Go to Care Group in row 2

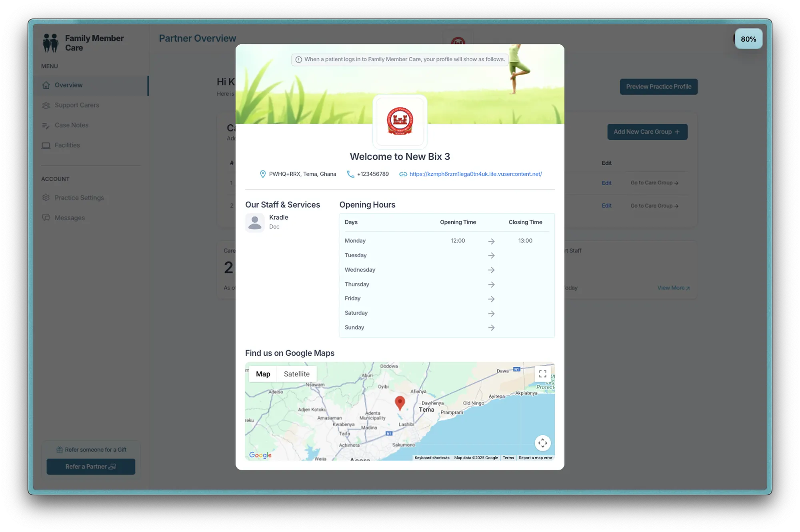(654, 206)
